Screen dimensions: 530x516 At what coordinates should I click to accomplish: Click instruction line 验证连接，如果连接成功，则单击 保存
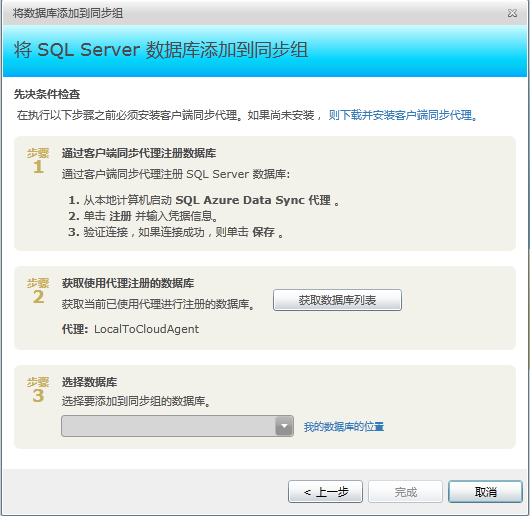176,232
